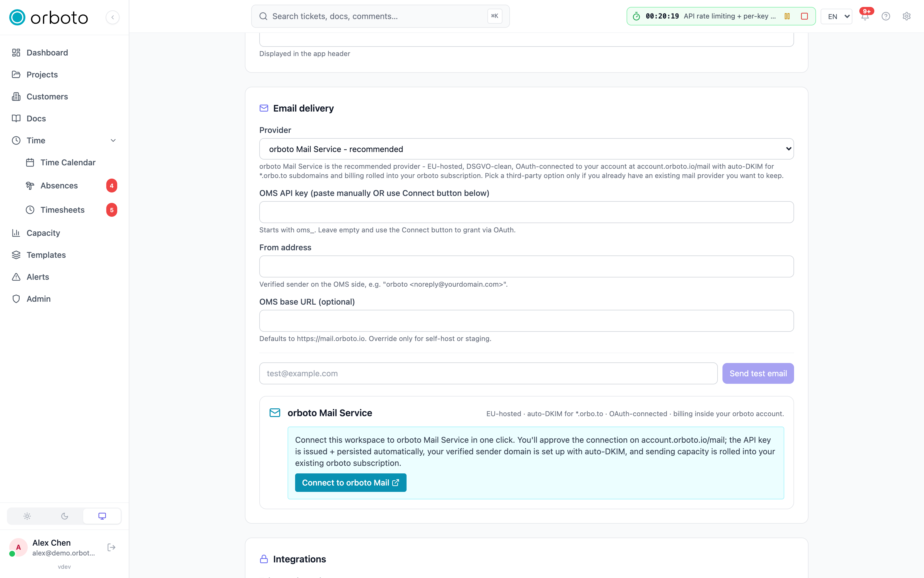Open Dashboard from the sidebar

(64, 53)
